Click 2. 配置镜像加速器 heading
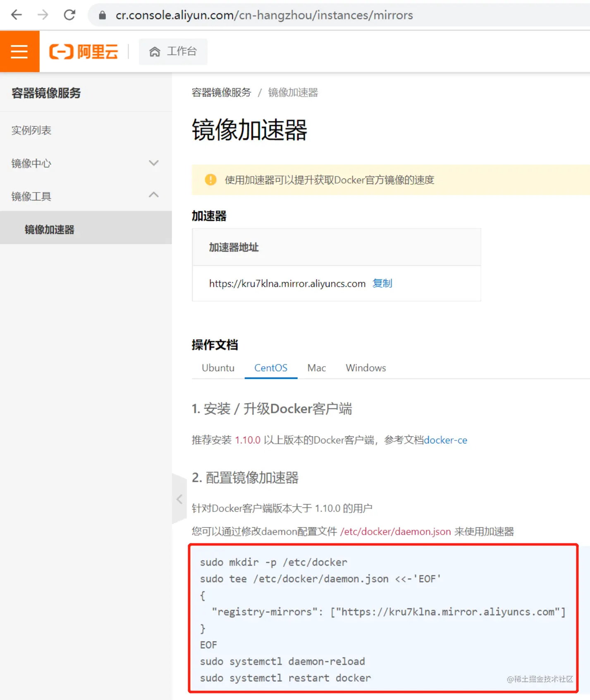Viewport: 590px width, 700px height. pyautogui.click(x=245, y=478)
